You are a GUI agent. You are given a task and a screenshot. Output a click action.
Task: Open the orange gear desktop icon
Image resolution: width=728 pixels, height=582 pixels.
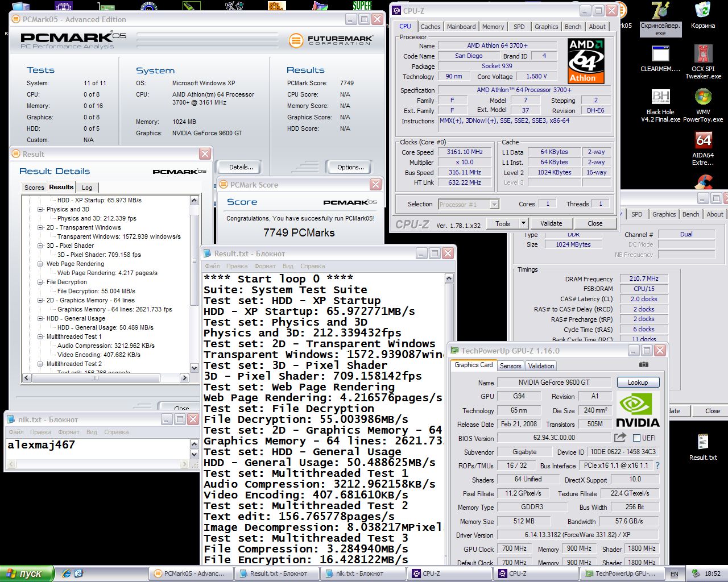pos(276,6)
